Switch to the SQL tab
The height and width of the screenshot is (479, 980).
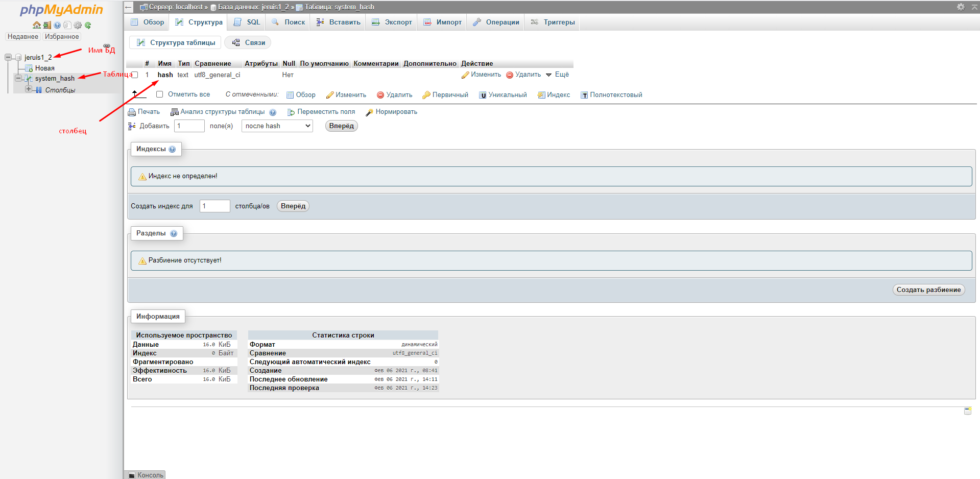tap(247, 22)
